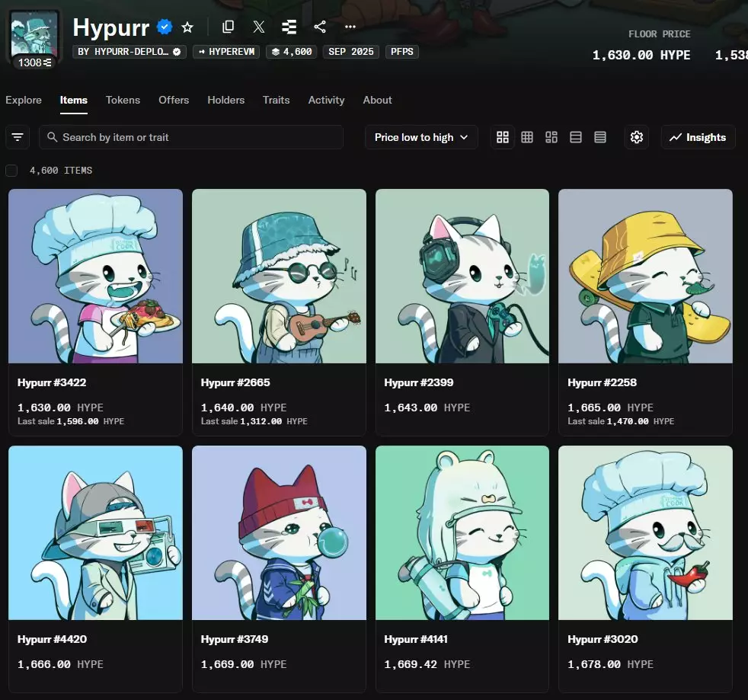This screenshot has width=748, height=700.
Task: Open the Hypurr #2399 item thumbnail
Action: 462,276
